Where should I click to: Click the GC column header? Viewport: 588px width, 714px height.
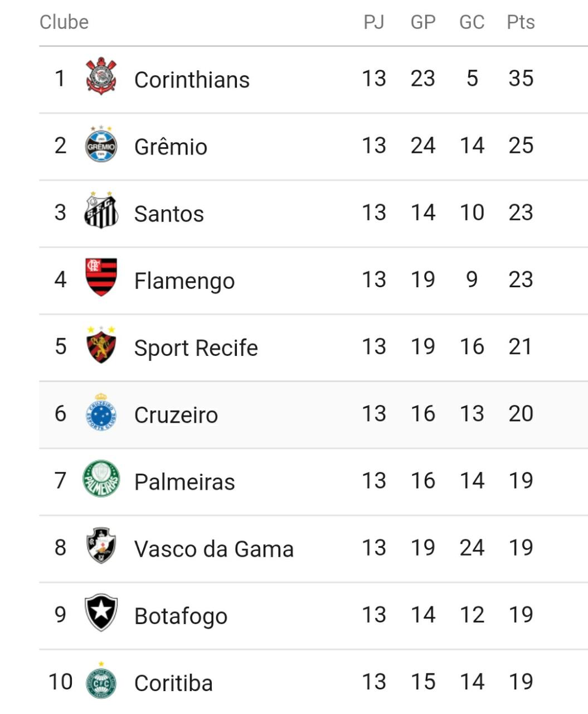(x=472, y=22)
